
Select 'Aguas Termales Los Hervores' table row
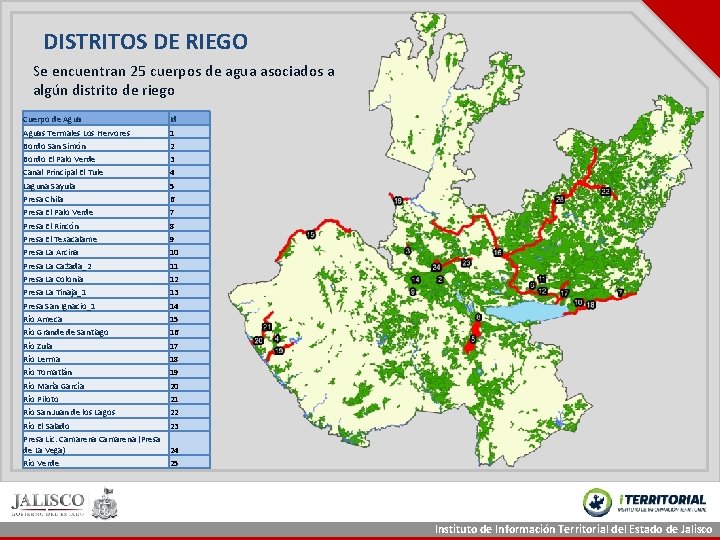116,133
